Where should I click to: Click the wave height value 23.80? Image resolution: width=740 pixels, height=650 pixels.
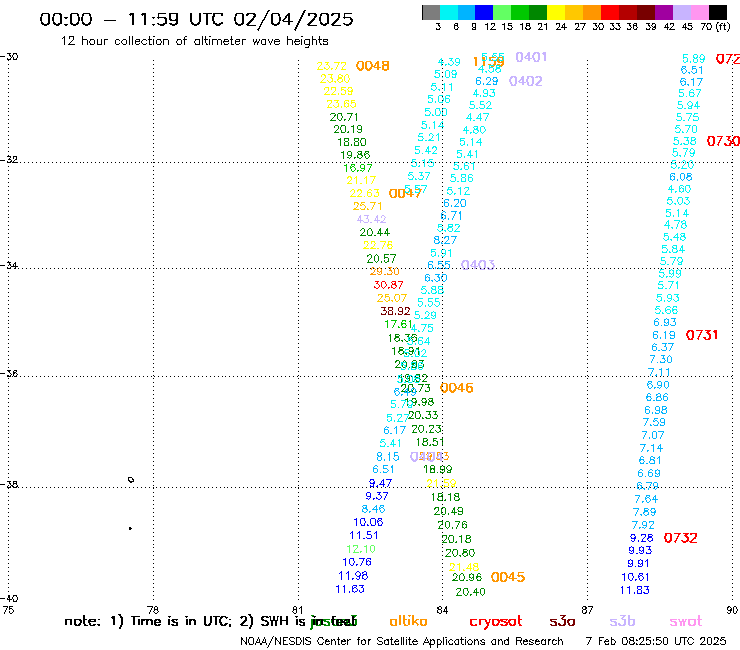point(335,78)
